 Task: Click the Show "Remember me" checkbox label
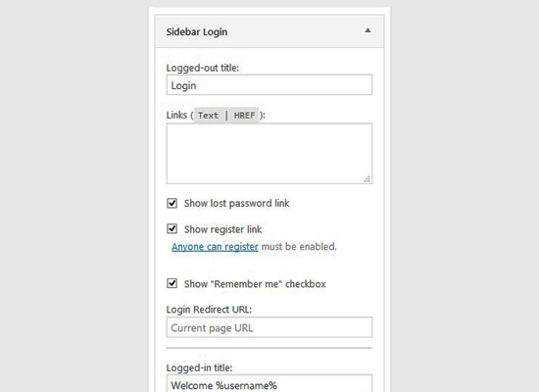(255, 284)
